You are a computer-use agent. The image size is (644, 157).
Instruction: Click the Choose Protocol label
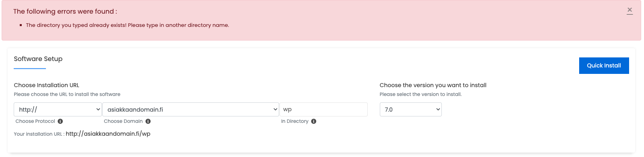(x=35, y=121)
